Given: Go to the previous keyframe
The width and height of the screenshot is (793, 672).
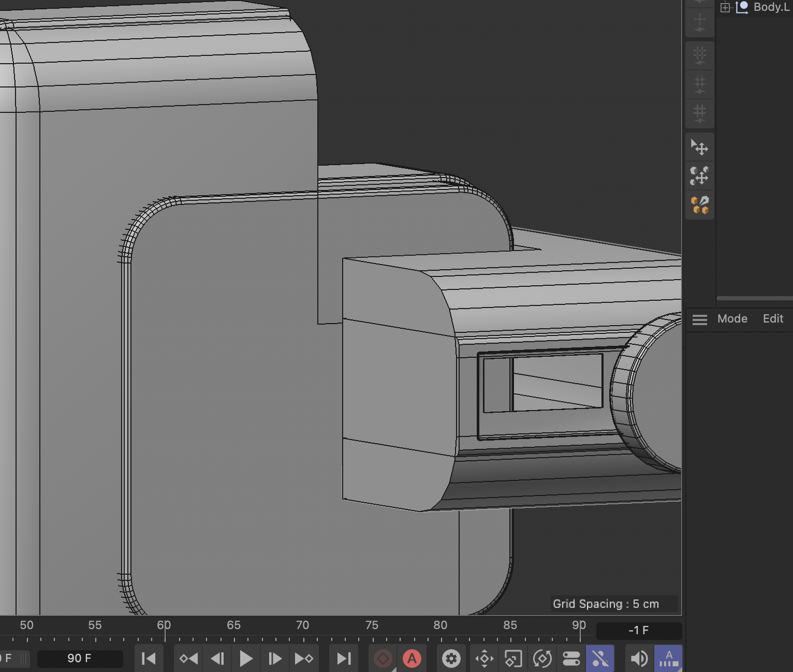Looking at the screenshot, I should pyautogui.click(x=188, y=659).
